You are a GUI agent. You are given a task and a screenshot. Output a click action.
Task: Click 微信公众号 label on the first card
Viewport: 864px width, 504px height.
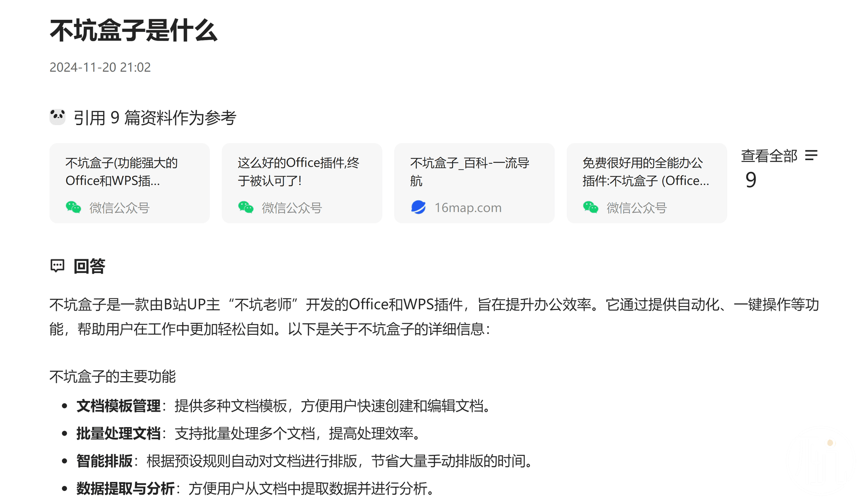[x=119, y=207]
